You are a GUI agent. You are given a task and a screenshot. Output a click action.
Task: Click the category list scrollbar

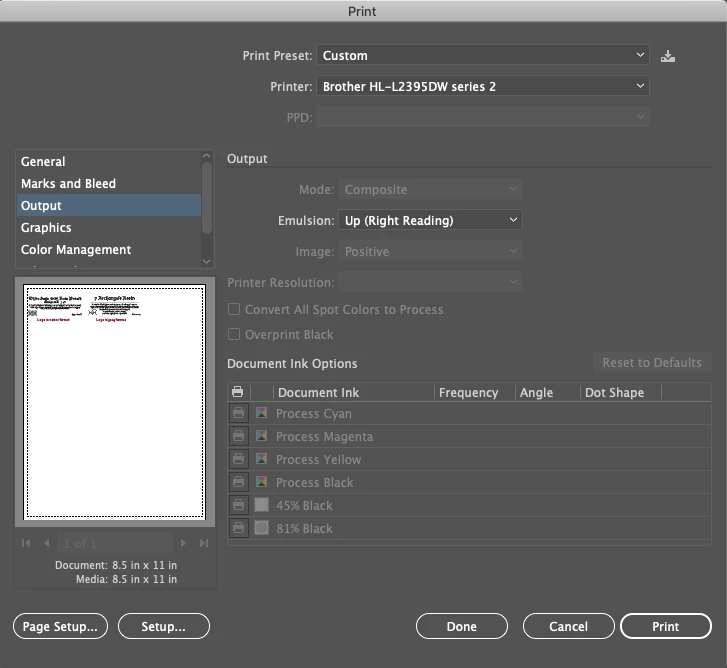(207, 198)
